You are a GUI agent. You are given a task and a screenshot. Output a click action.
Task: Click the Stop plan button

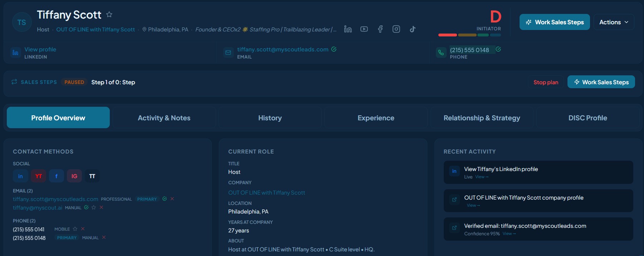[546, 82]
